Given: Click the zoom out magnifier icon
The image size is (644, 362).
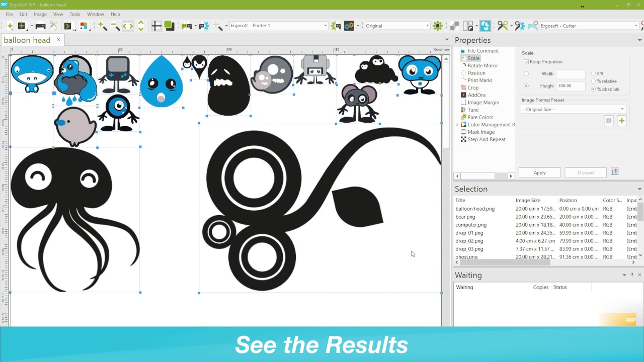Looking at the screenshot, I should tap(115, 26).
